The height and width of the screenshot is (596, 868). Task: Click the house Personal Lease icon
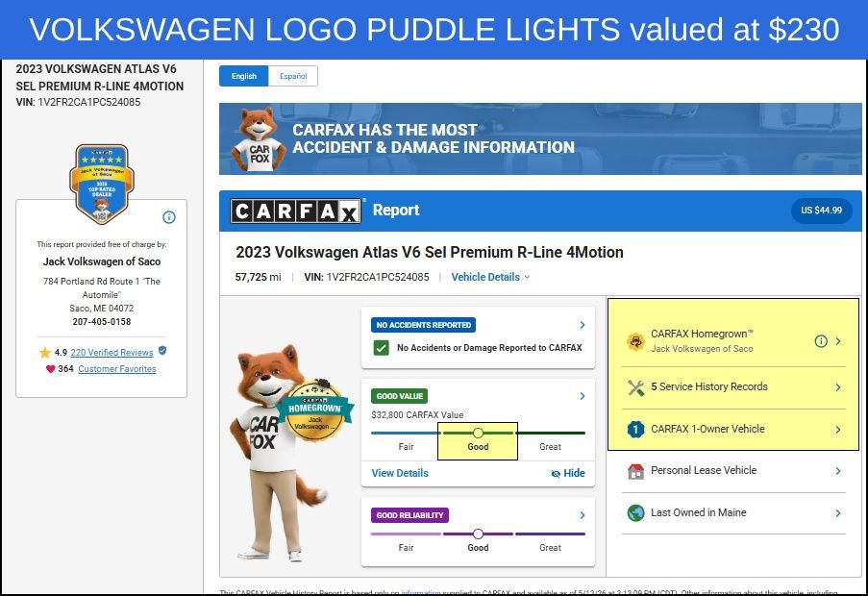[636, 471]
